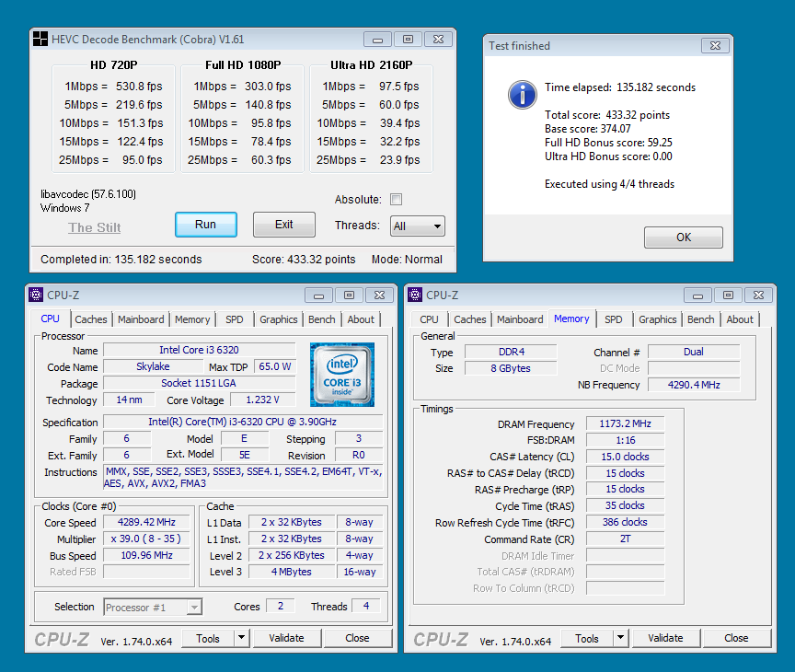This screenshot has width=795, height=672.
Task: Click the memory Type field DDR4
Action: [x=511, y=352]
